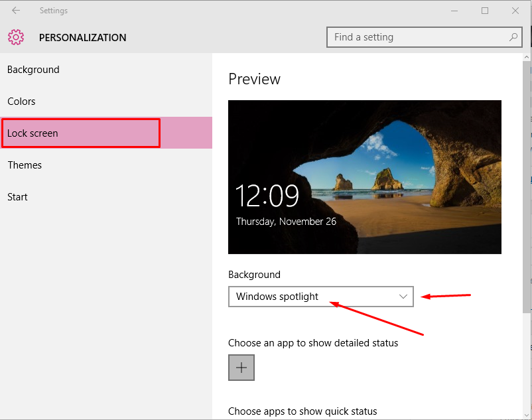Select Colors in the sidebar
Viewport: 532px width, 420px height.
click(x=21, y=101)
